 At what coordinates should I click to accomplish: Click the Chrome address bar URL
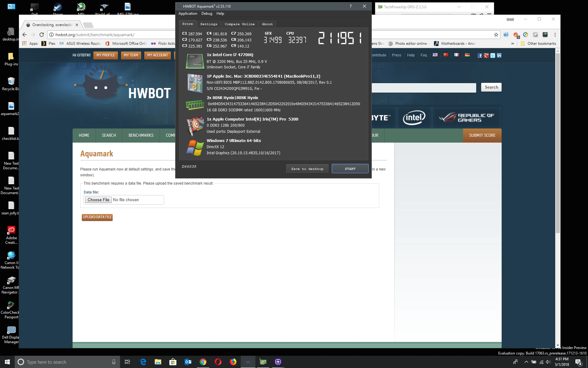(x=95, y=35)
